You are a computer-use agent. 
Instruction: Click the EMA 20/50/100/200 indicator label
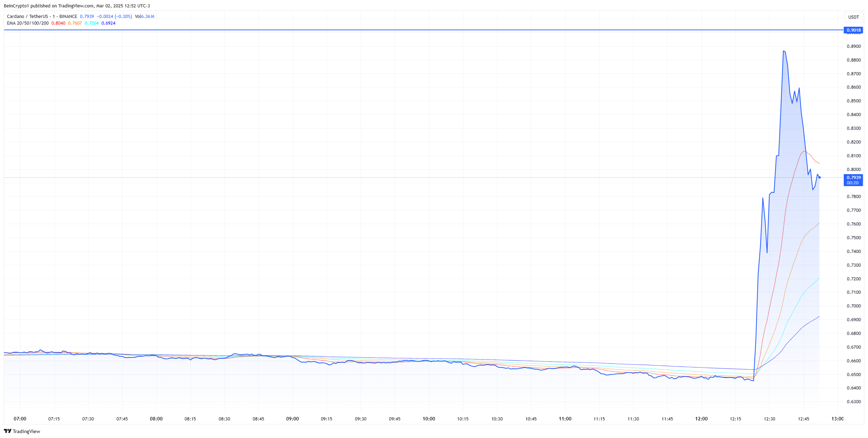(28, 23)
